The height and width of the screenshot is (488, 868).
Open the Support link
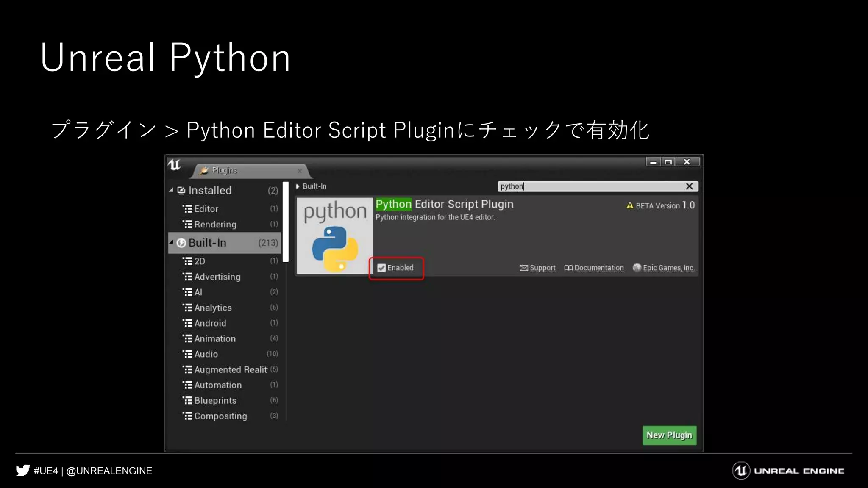point(542,268)
